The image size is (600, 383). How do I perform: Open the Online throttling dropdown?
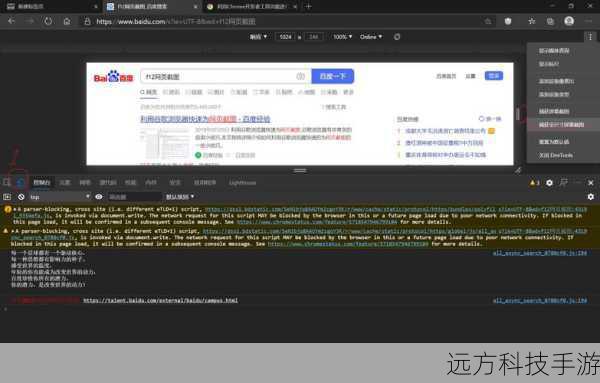(371, 37)
